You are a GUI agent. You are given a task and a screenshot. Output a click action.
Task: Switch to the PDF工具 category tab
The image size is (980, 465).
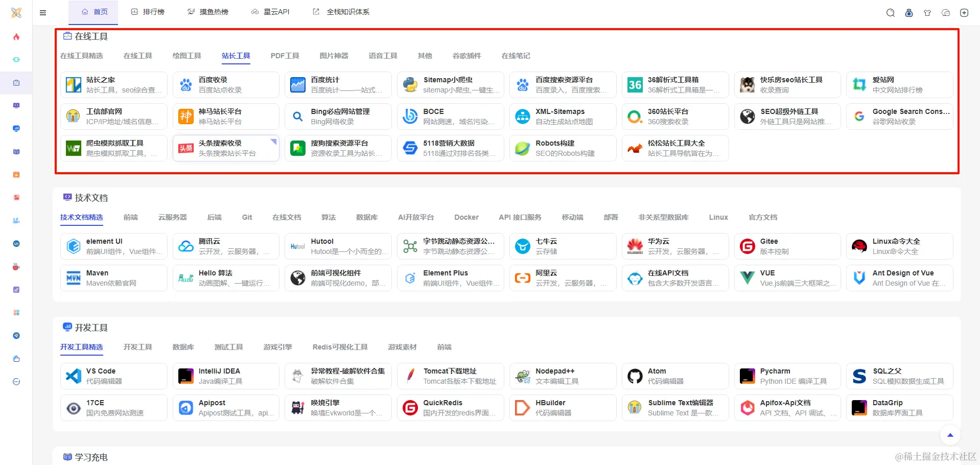coord(285,56)
